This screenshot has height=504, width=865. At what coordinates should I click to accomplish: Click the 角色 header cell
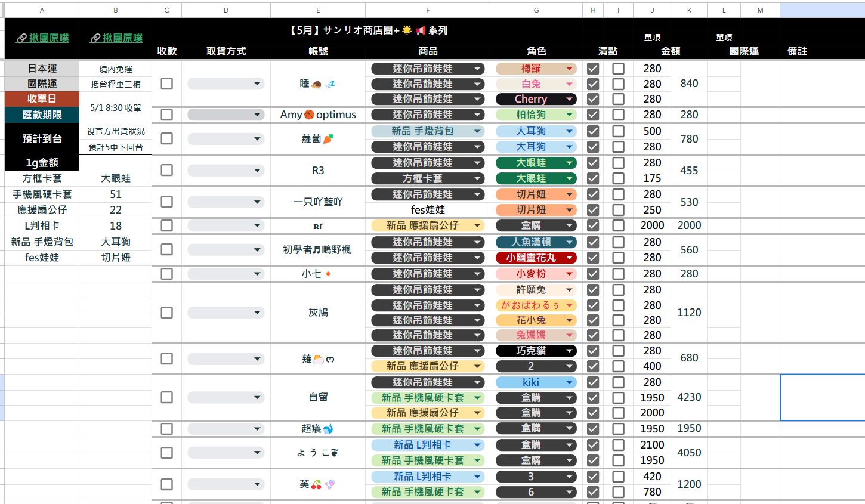point(536,51)
